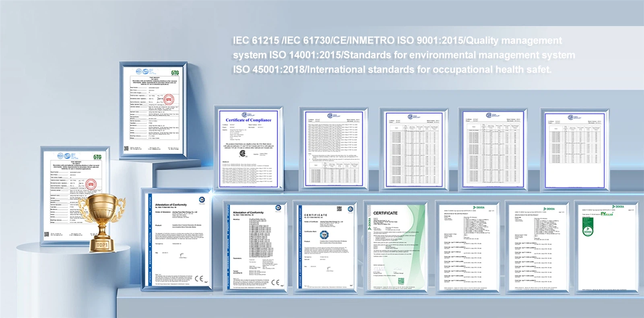The width and height of the screenshot is (644, 318).
Task: Click the ISO 45001:2018 text line
Action: (x=391, y=70)
